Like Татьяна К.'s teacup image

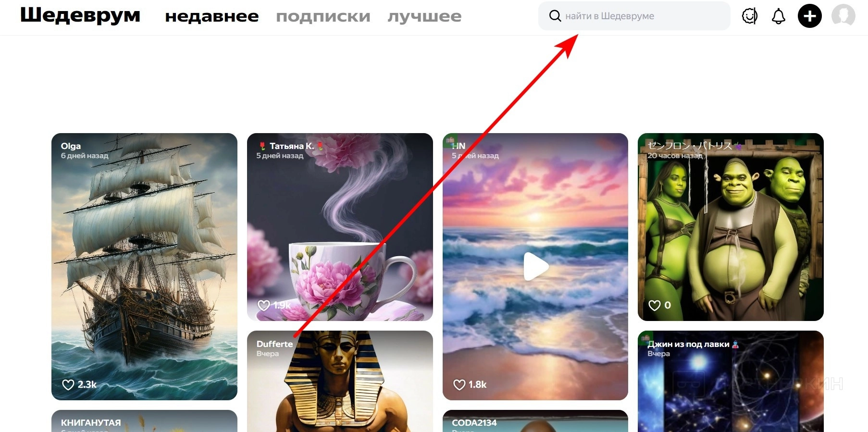[x=264, y=305]
